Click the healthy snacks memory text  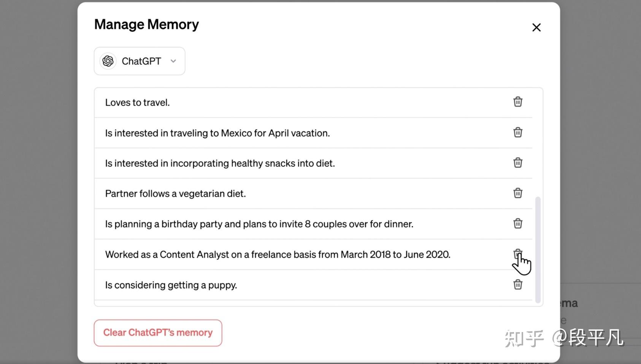[x=220, y=163]
